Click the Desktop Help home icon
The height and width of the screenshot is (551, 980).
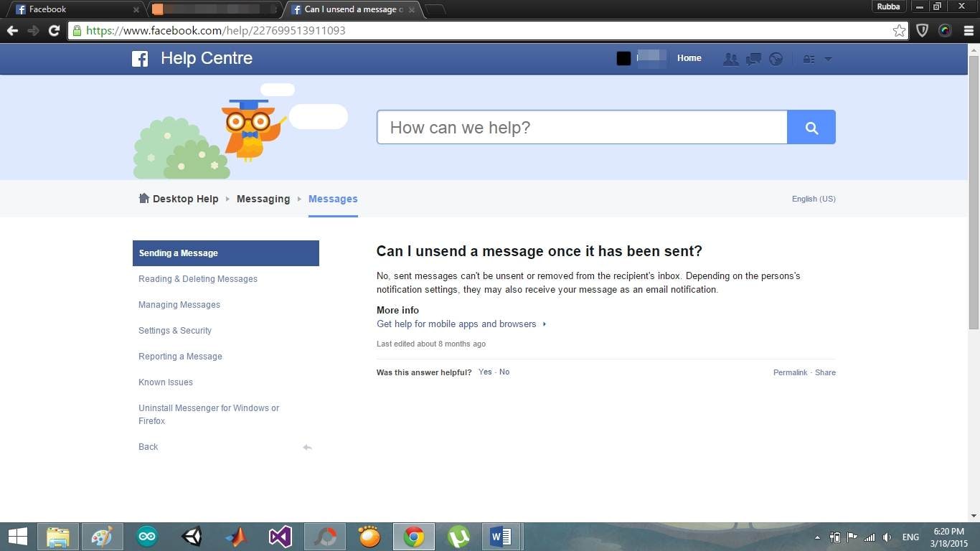pos(143,198)
